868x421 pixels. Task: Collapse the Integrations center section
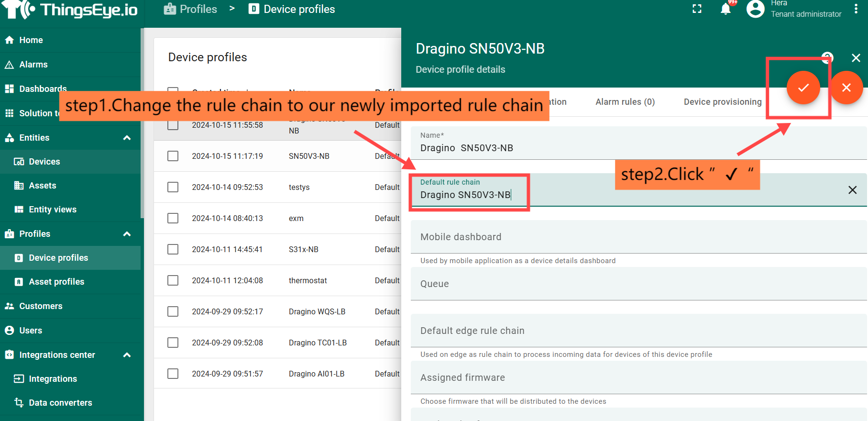click(x=127, y=355)
